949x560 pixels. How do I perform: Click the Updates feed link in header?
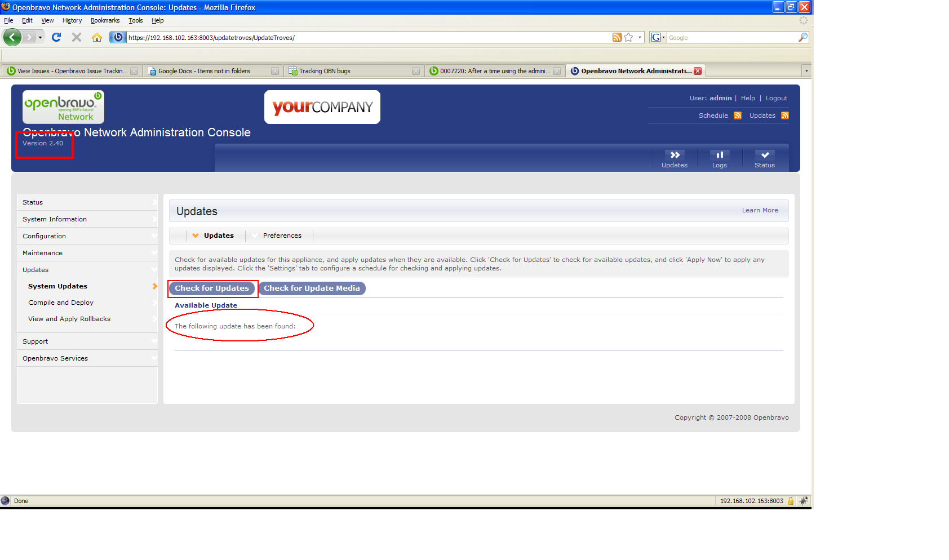(x=762, y=115)
